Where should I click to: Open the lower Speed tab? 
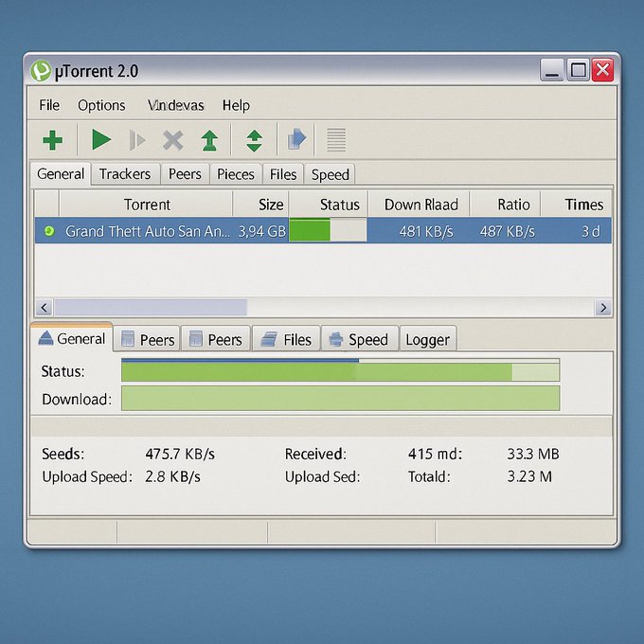(x=359, y=339)
